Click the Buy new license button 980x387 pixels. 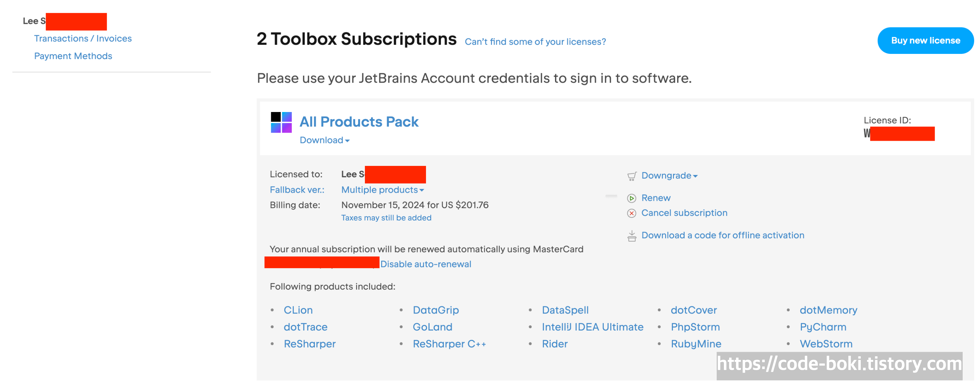click(x=925, y=41)
